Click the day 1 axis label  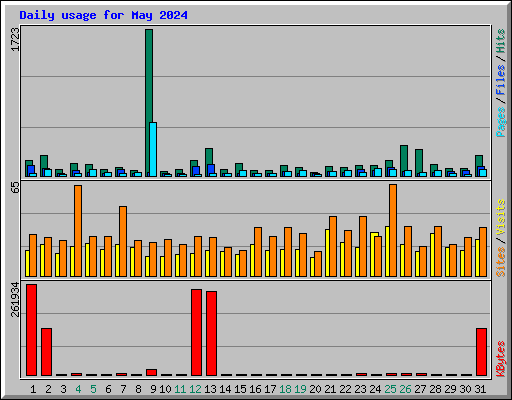pos(33,389)
